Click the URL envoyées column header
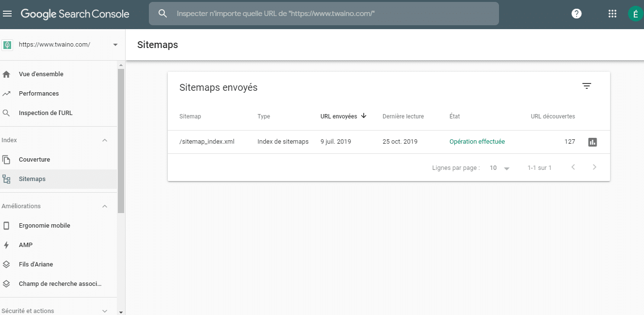 click(x=338, y=116)
